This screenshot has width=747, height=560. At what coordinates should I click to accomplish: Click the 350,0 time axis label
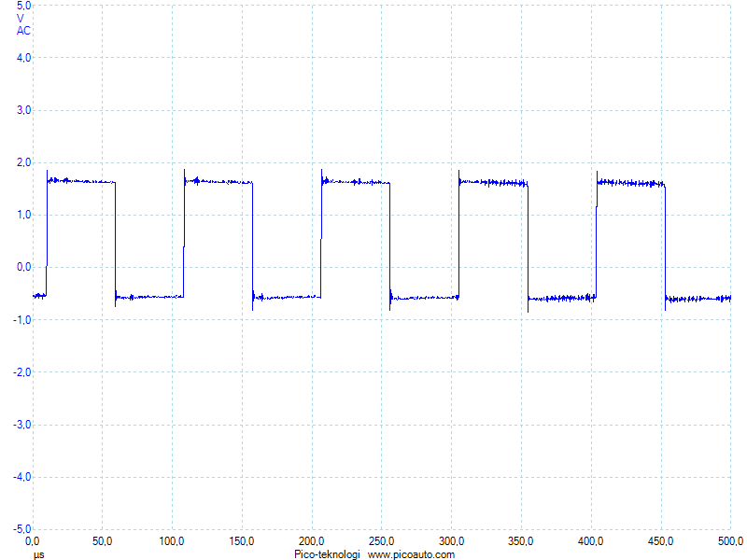tap(520, 541)
